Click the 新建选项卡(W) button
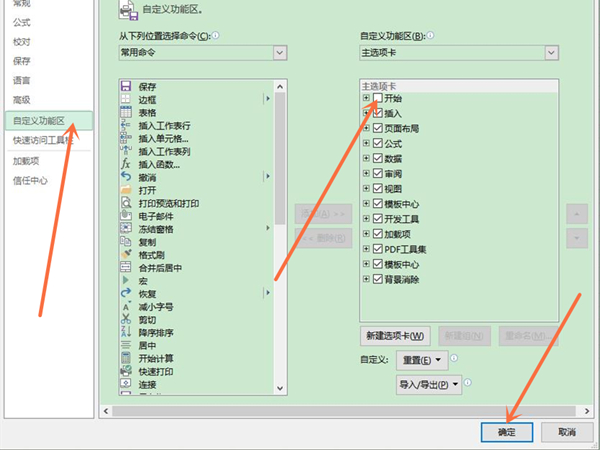The image size is (600, 450). (x=395, y=336)
